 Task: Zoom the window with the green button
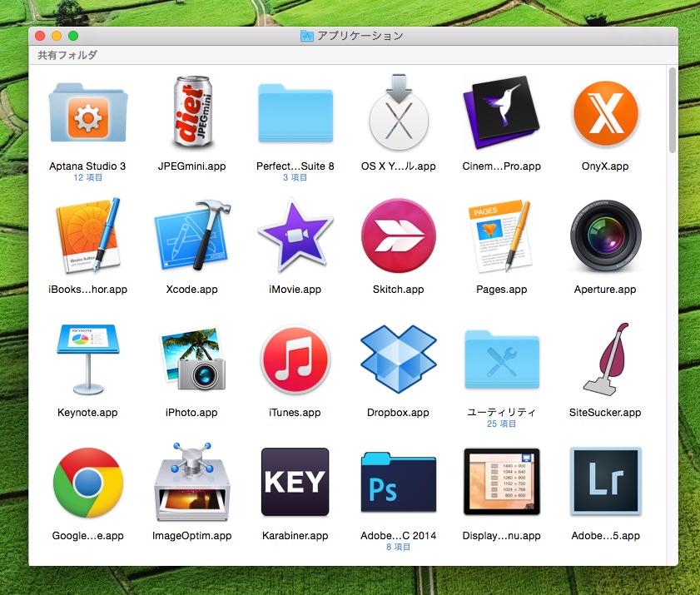73,36
